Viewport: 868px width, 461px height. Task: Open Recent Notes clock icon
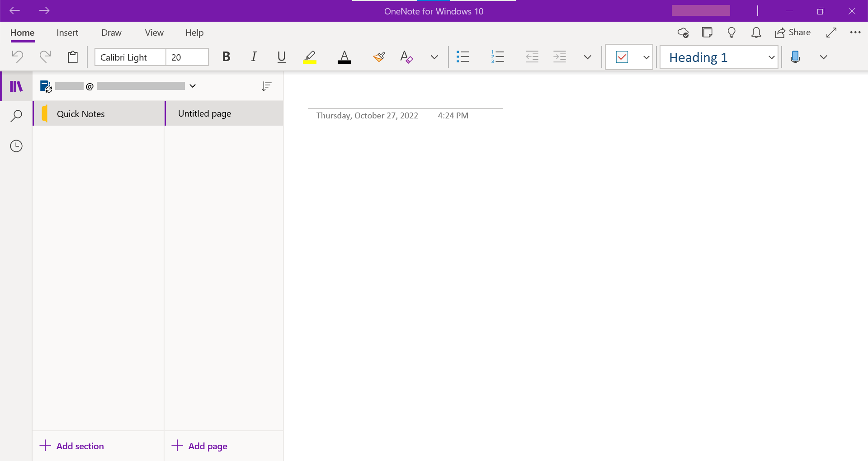pyautogui.click(x=16, y=146)
